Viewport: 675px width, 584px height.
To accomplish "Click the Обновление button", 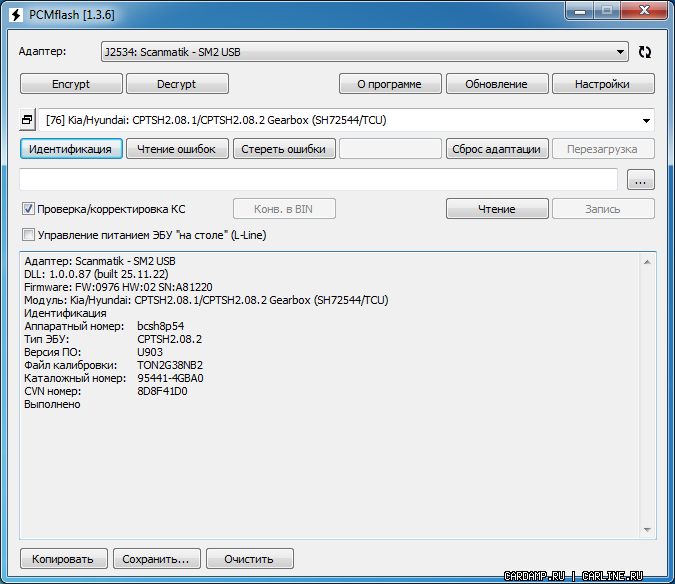I will [497, 84].
